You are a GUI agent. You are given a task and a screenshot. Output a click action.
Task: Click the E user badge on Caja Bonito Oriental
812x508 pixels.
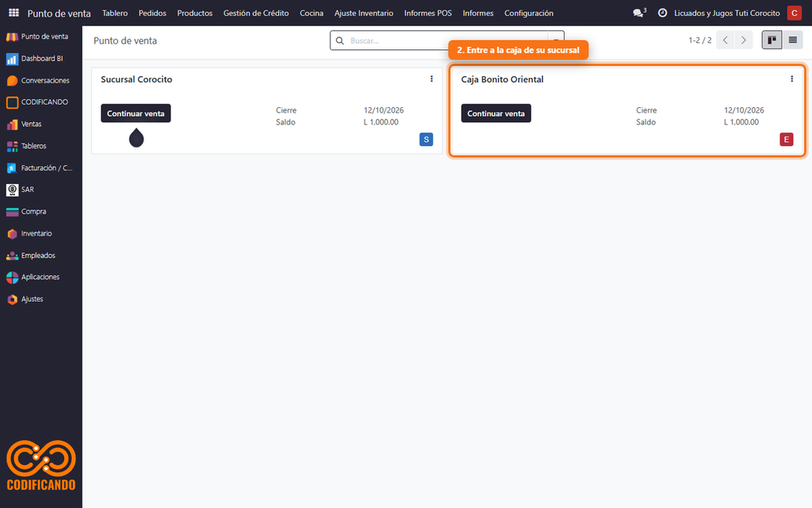point(786,140)
